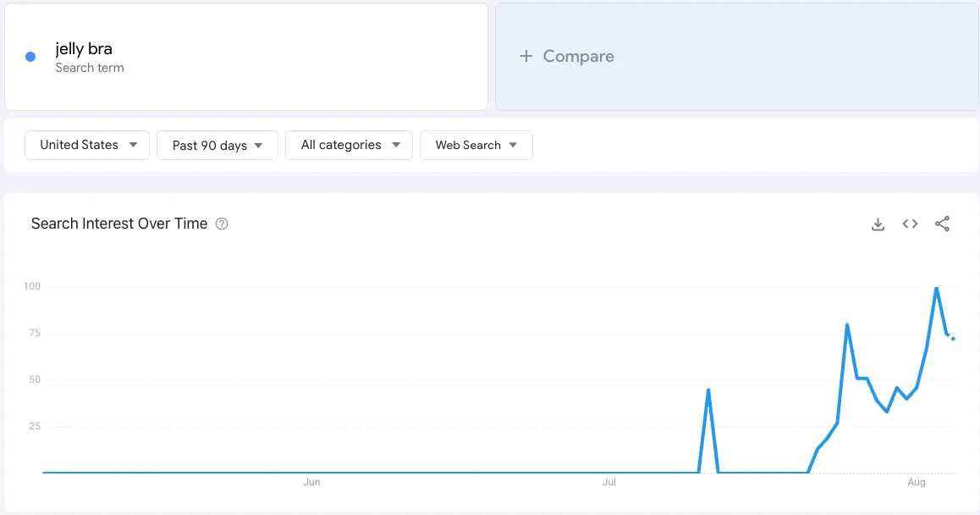Click the Search term label under jelly bra

(89, 68)
